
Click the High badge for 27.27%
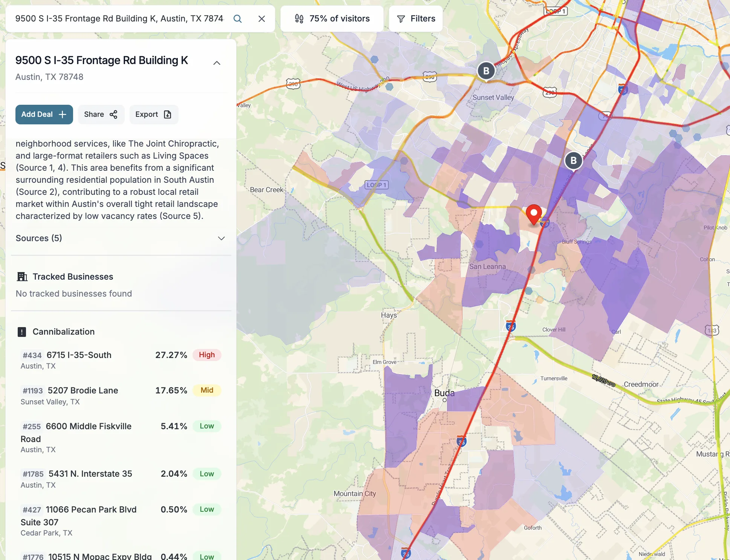coord(207,355)
